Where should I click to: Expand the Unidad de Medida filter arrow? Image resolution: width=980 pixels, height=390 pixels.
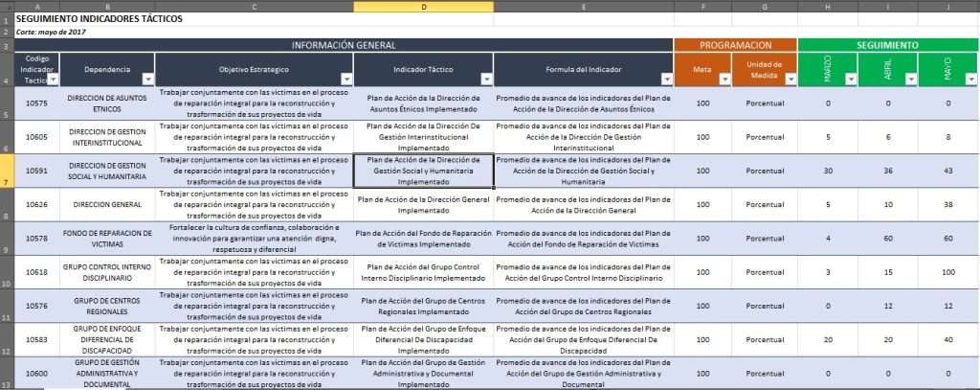point(790,80)
